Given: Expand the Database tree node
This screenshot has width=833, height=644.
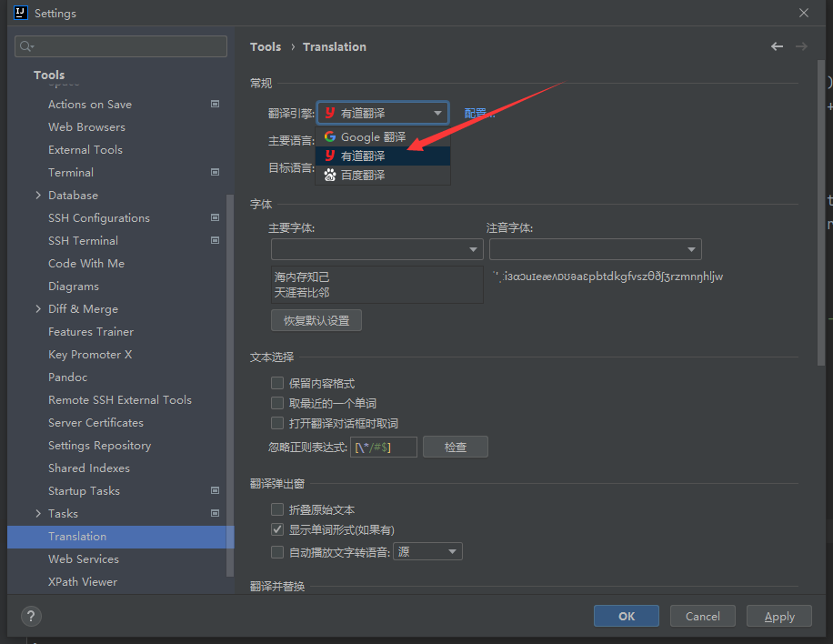Looking at the screenshot, I should point(38,195).
